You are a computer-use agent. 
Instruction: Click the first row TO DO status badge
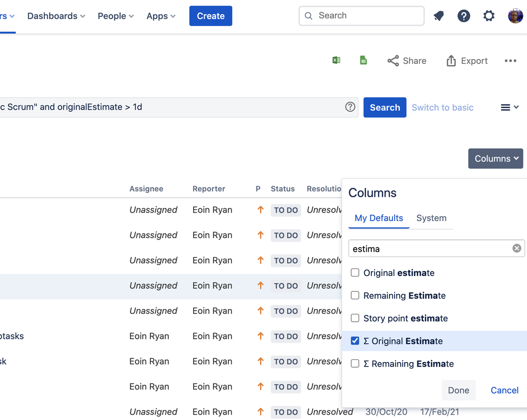click(286, 210)
